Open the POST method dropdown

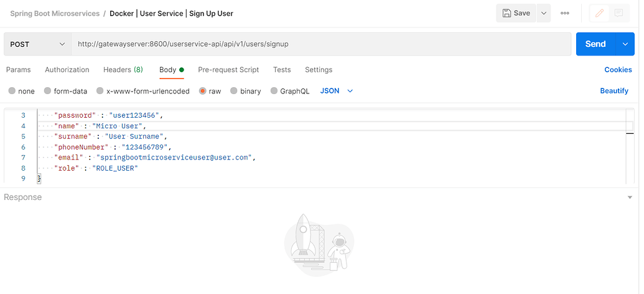point(37,44)
